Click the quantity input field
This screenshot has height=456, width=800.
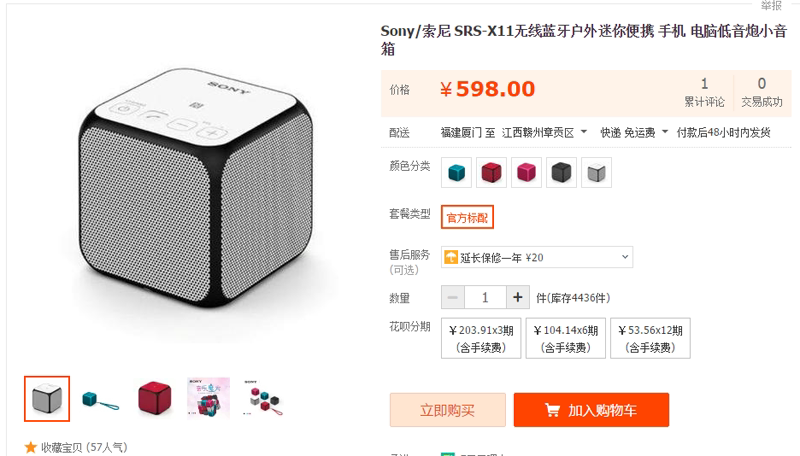point(485,297)
